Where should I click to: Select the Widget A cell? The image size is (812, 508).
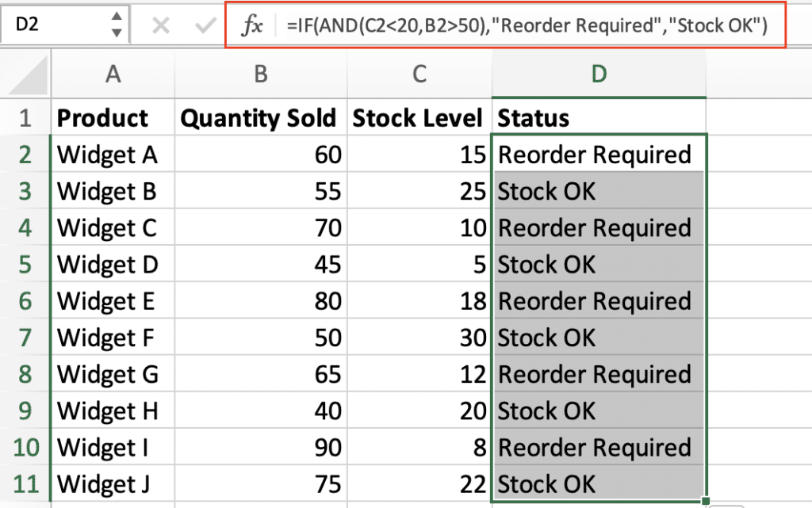[x=113, y=155]
